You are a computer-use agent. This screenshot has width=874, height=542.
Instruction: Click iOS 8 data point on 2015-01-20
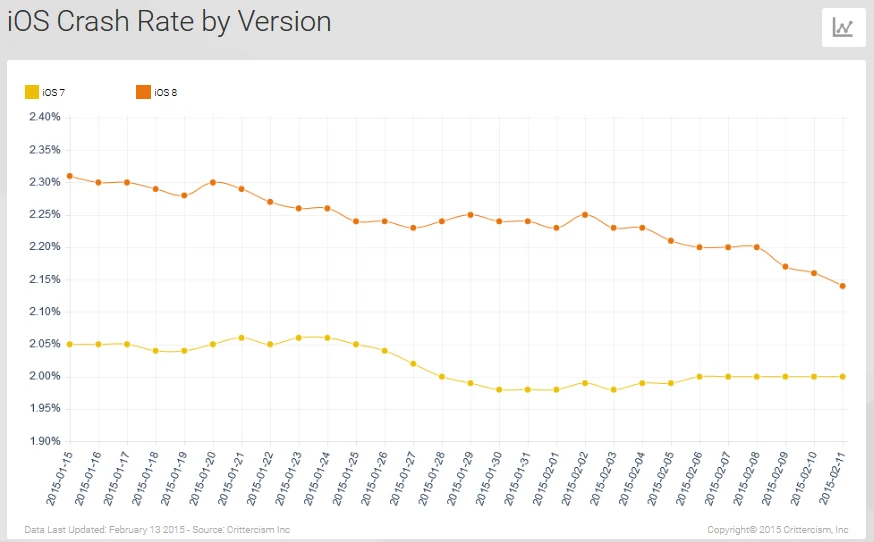pos(213,182)
